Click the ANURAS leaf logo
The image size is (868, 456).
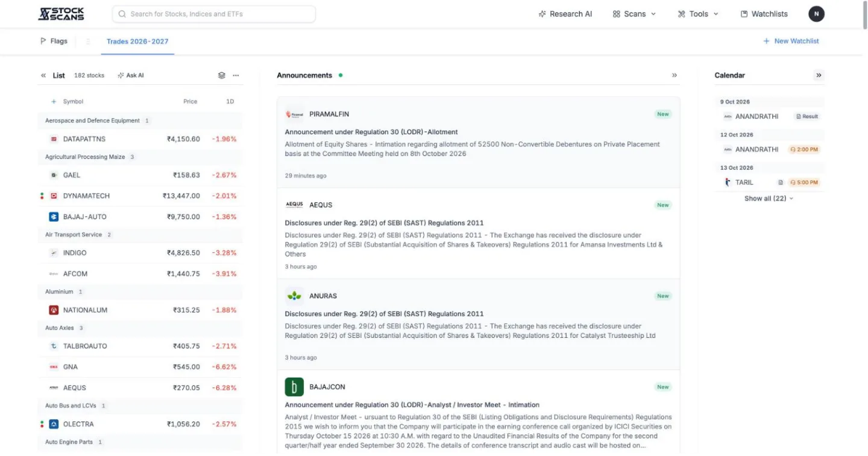(x=294, y=296)
